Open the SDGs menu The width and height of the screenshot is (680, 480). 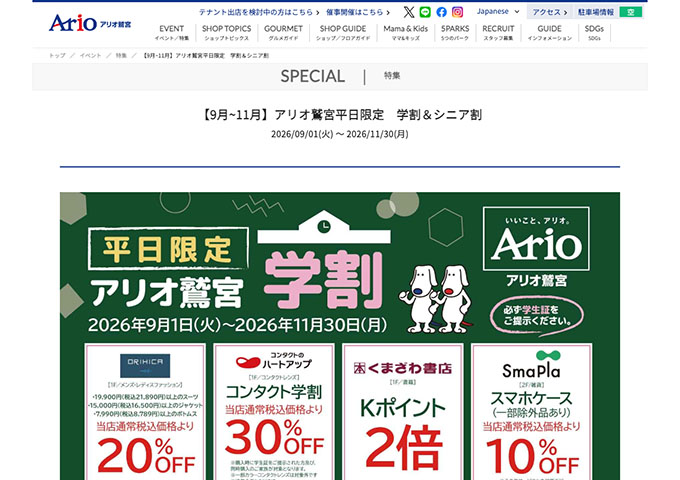(594, 33)
